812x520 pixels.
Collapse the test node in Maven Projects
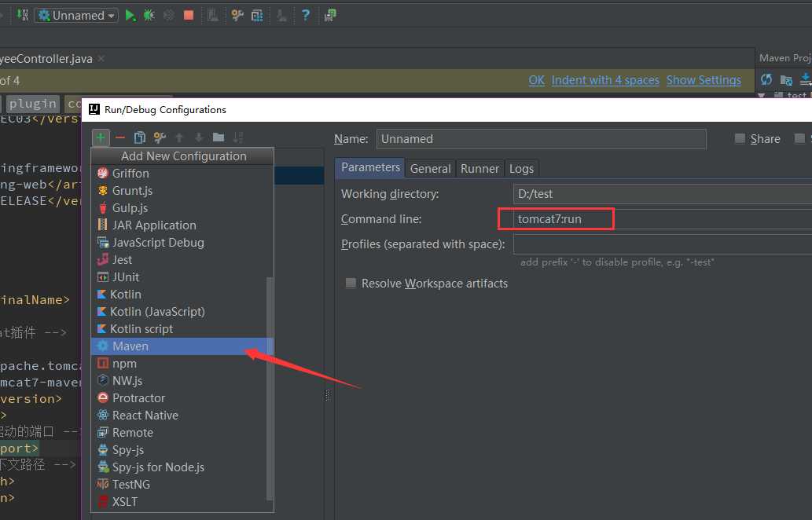761,96
